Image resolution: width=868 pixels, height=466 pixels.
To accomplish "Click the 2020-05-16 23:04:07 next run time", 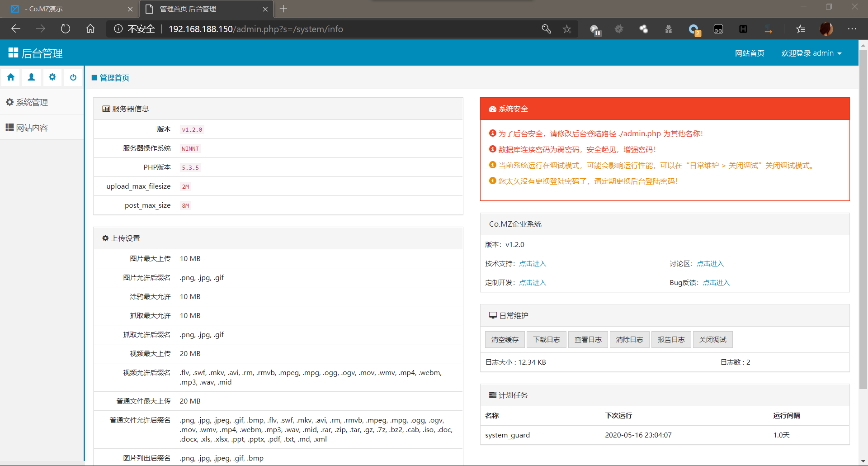I will pyautogui.click(x=638, y=435).
